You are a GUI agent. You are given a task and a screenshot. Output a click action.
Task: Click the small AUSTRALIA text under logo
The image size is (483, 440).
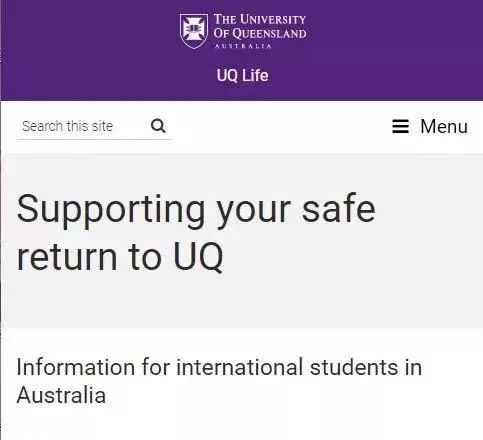243,46
